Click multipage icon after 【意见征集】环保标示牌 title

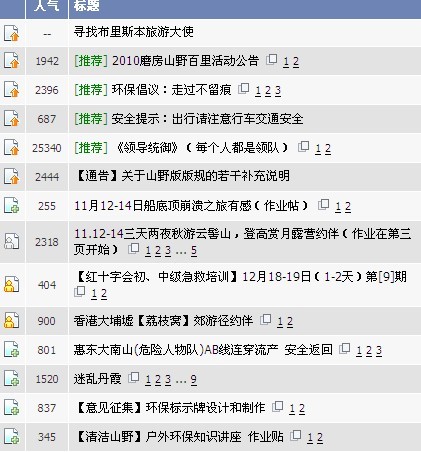point(277,407)
